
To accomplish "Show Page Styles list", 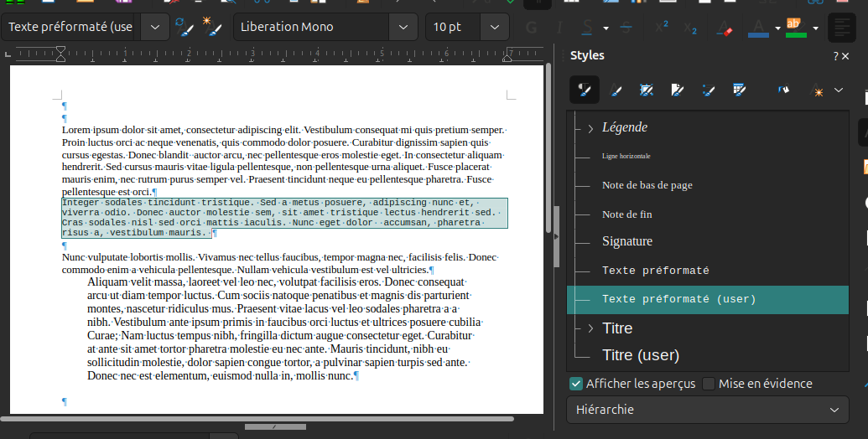I will (x=678, y=90).
